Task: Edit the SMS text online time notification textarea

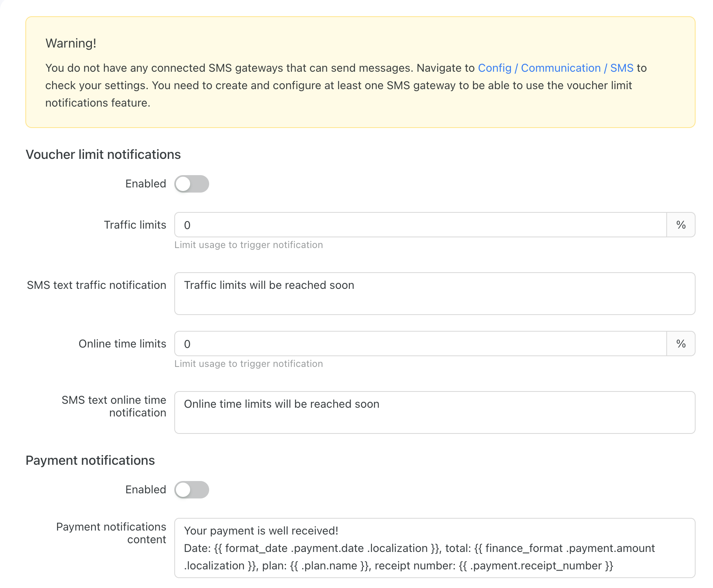Action: point(435,412)
